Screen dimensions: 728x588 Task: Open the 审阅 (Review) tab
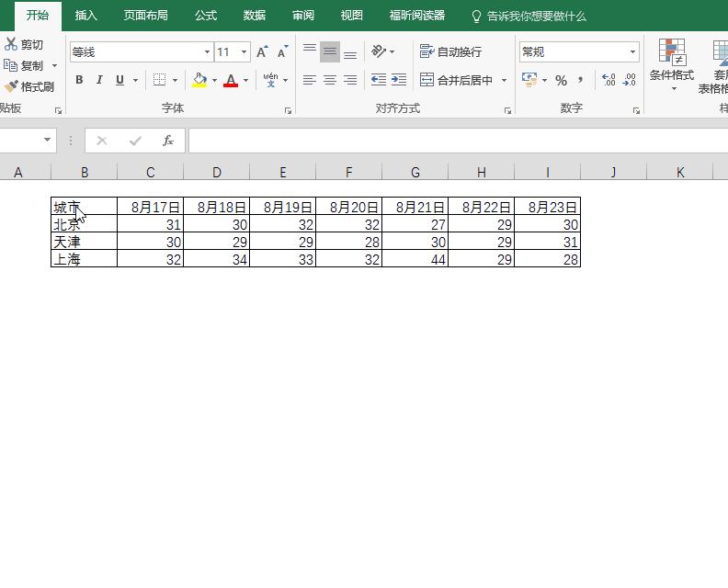point(303,16)
